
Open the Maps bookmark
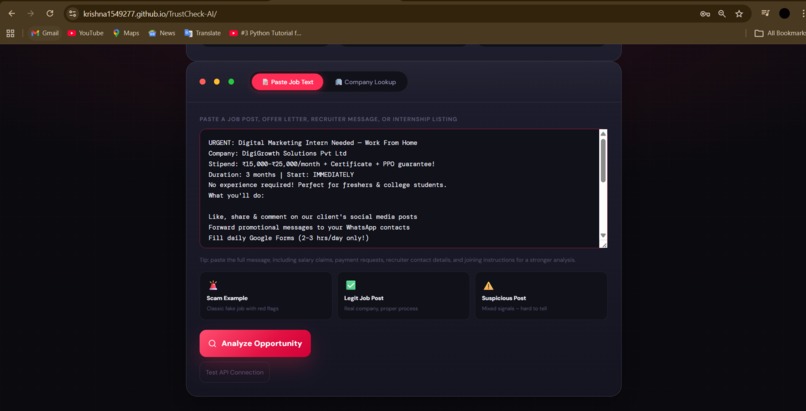(126, 33)
